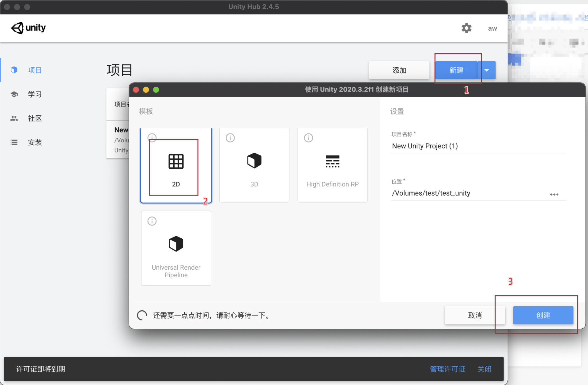Screen dimensions: 588x385
Task: Open the 管理许可证 manage license link
Action: [448, 369]
